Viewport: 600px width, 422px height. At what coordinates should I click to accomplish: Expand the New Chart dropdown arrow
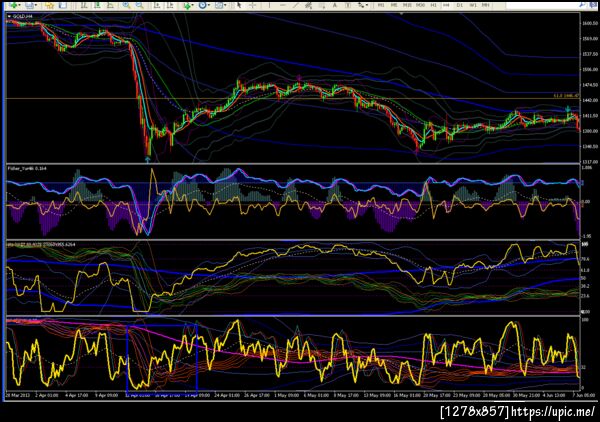(x=20, y=5)
